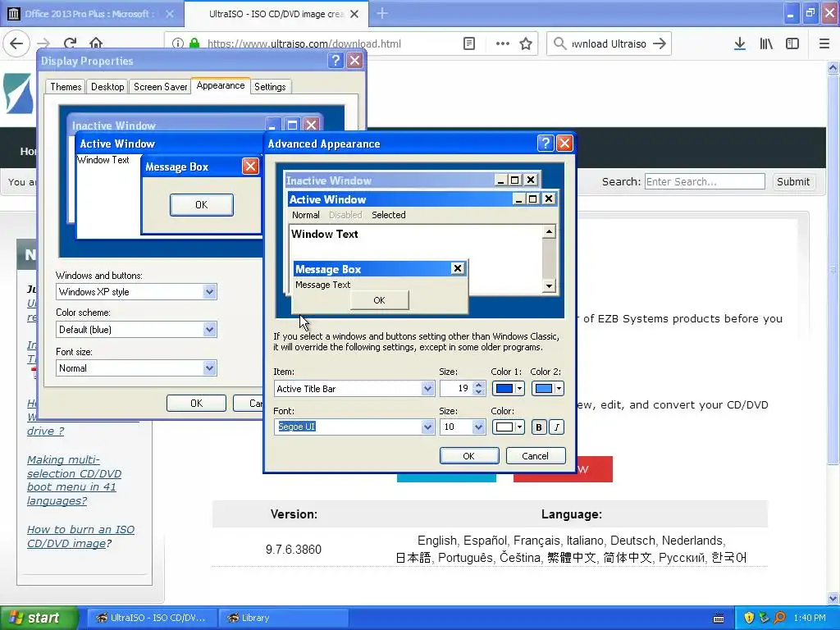The height and width of the screenshot is (630, 840).
Task: Open the Firefox library icon
Action: (x=766, y=43)
